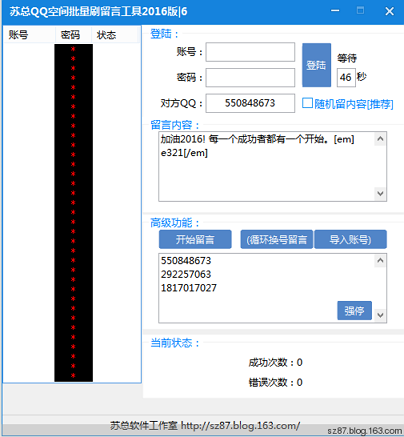
Task: Click the 账号 input field
Action: tap(250, 52)
